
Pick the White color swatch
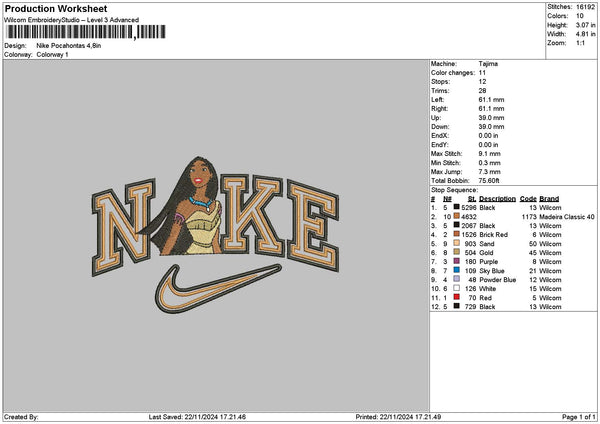coord(457,288)
